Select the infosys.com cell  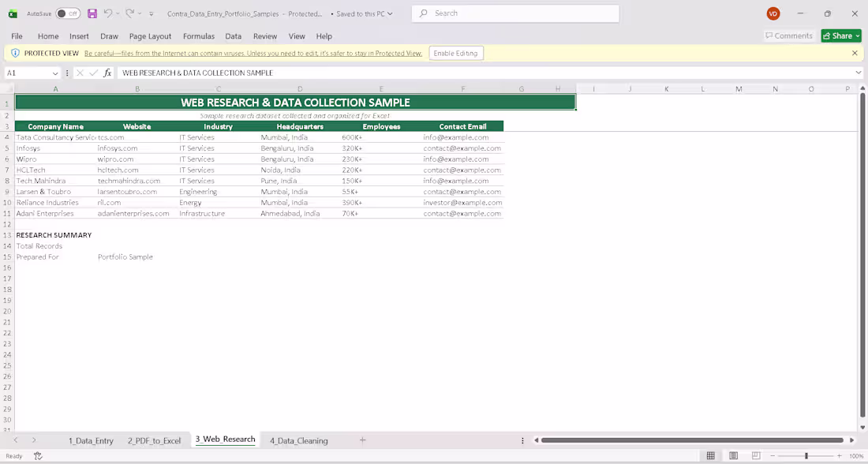tap(137, 148)
